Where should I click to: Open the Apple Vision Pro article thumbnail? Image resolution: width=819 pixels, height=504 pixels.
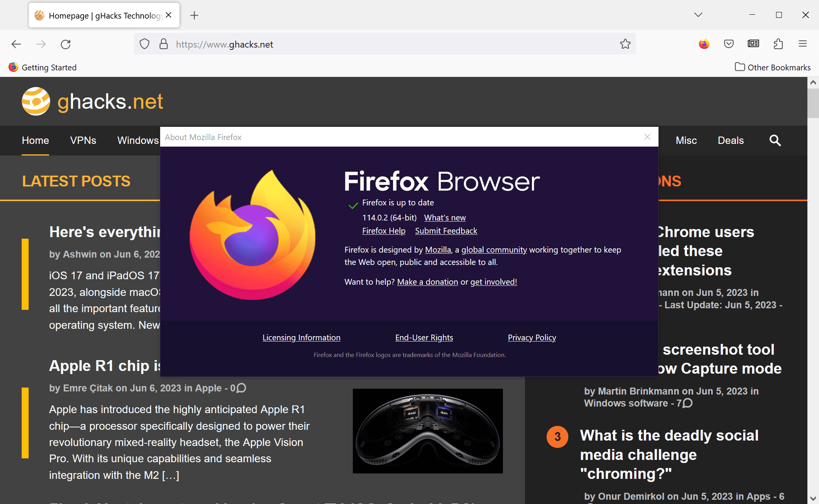pyautogui.click(x=427, y=431)
